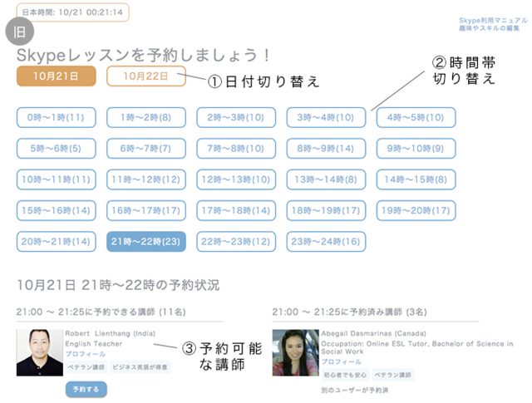Select the 8時〜9時(14) time slot
The width and height of the screenshot is (532, 403).
click(326, 149)
